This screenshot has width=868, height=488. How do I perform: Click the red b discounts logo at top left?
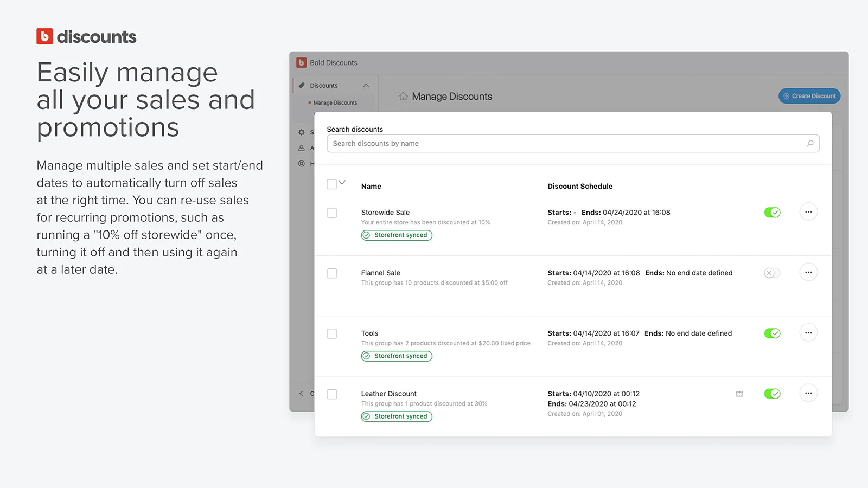coord(44,36)
